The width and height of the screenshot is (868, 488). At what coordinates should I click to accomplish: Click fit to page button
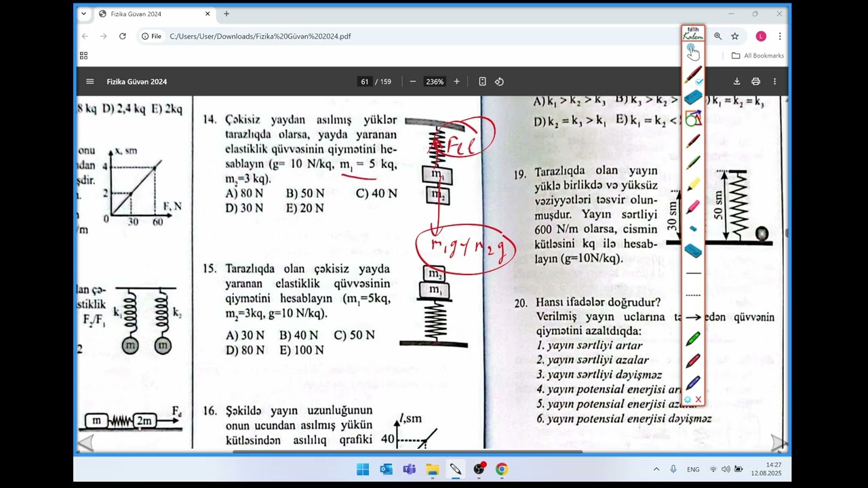(482, 81)
